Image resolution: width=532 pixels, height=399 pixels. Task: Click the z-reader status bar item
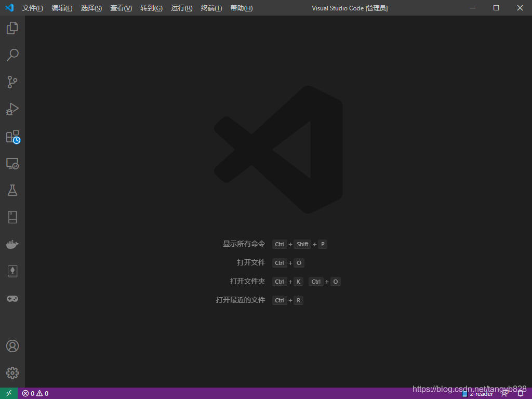pos(478,394)
